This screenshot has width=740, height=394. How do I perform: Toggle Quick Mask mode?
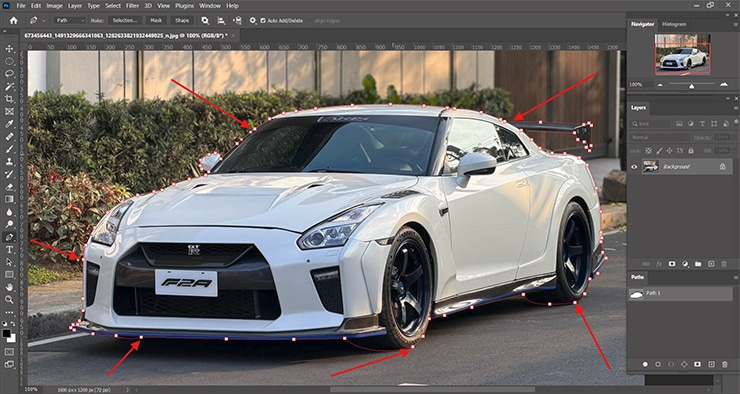point(9,352)
